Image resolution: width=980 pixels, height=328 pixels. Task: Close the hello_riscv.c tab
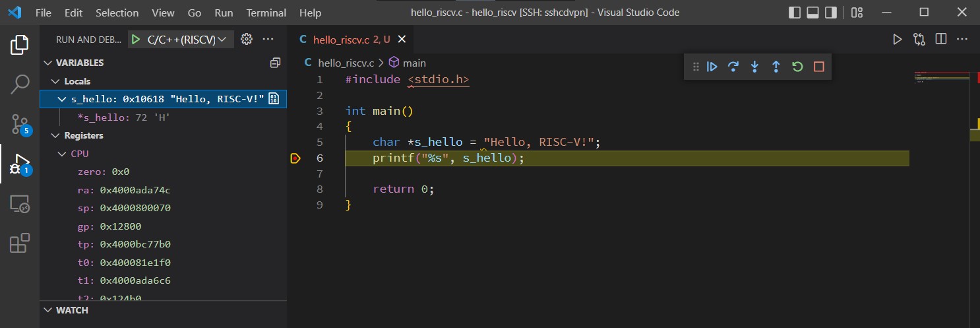tap(402, 40)
